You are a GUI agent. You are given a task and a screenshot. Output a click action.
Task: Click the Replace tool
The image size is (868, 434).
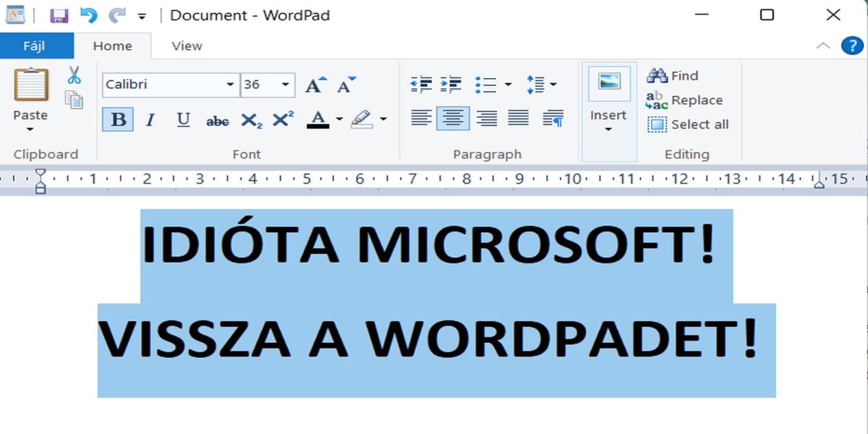click(x=687, y=100)
